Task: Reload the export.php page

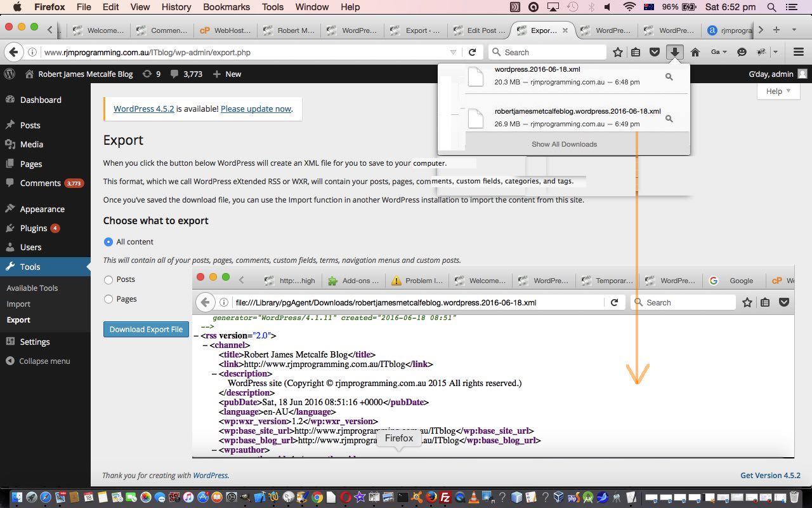Action: 472,52
